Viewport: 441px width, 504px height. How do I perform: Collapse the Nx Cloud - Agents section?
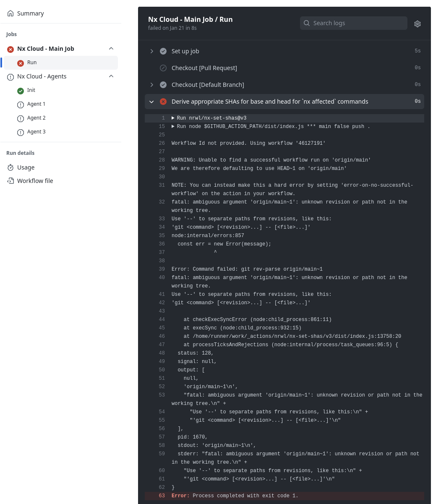[x=111, y=76]
